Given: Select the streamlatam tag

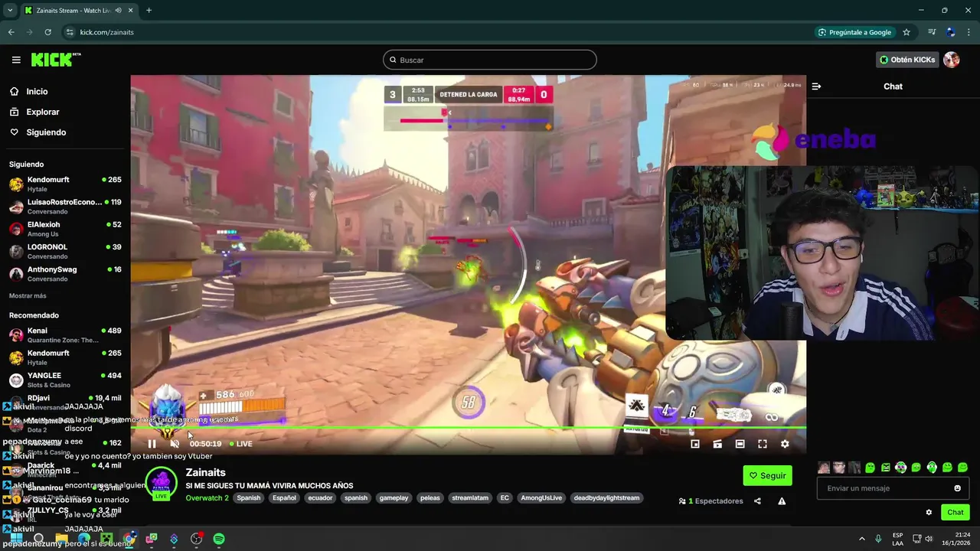Looking at the screenshot, I should click(470, 498).
